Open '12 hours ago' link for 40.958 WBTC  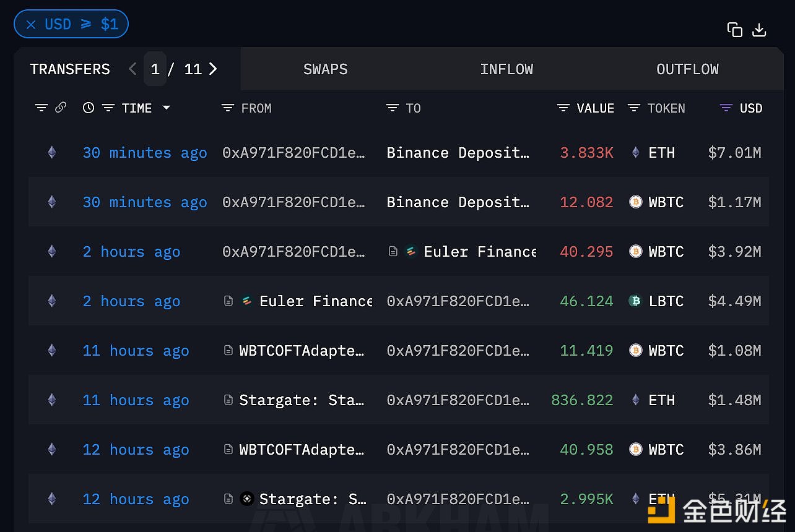coord(136,450)
